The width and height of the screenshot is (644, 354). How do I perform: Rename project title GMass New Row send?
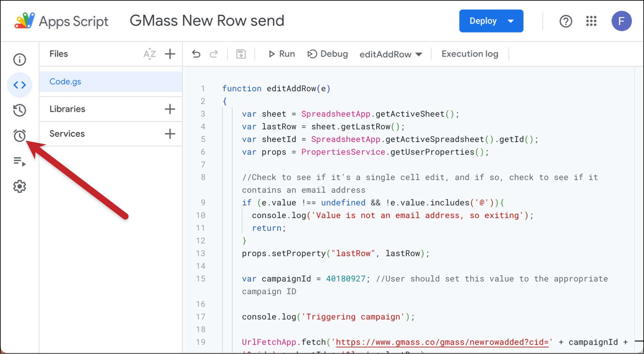click(x=207, y=21)
